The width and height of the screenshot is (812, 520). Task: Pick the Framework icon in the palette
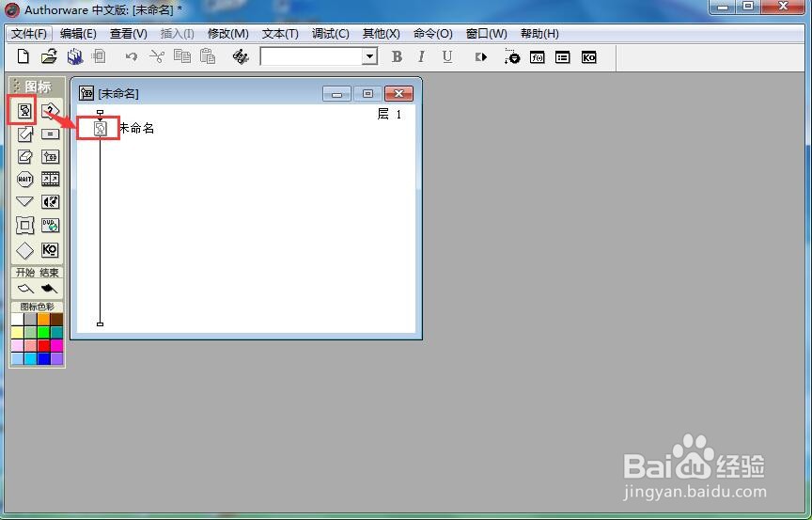point(24,226)
